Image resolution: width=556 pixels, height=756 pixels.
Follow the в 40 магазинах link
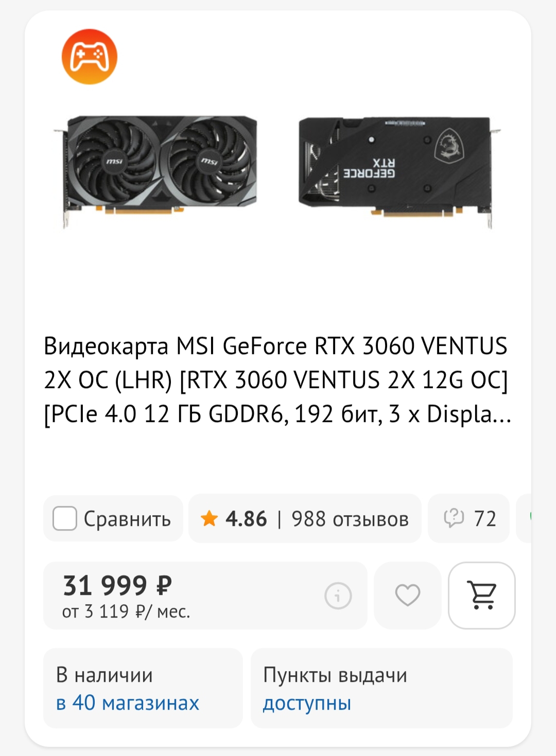point(127,702)
